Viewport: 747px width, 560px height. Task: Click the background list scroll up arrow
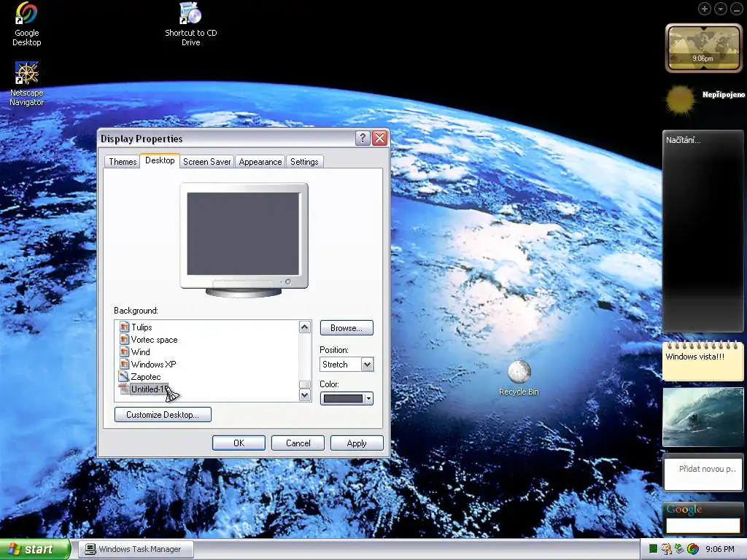305,327
